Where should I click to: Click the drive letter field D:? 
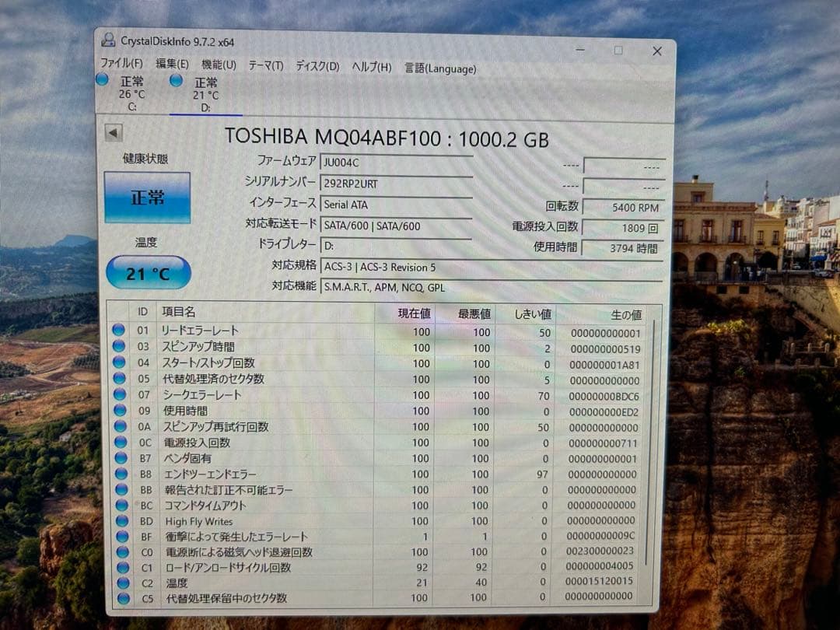pos(396,246)
